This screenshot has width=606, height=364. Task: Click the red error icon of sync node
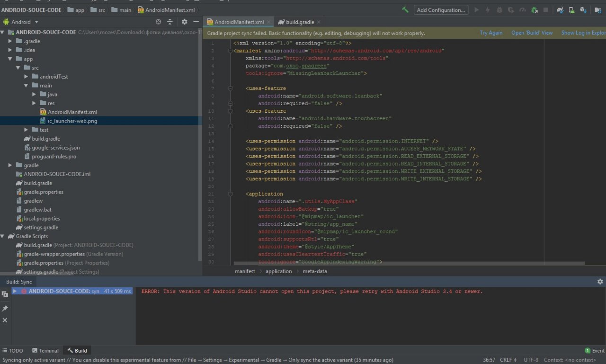click(24, 292)
